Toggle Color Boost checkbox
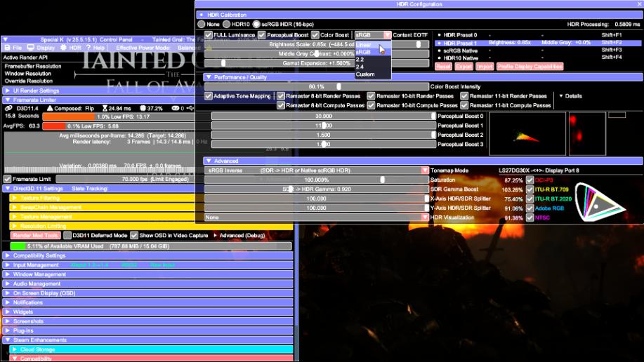The width and height of the screenshot is (644, 362). pos(315,35)
